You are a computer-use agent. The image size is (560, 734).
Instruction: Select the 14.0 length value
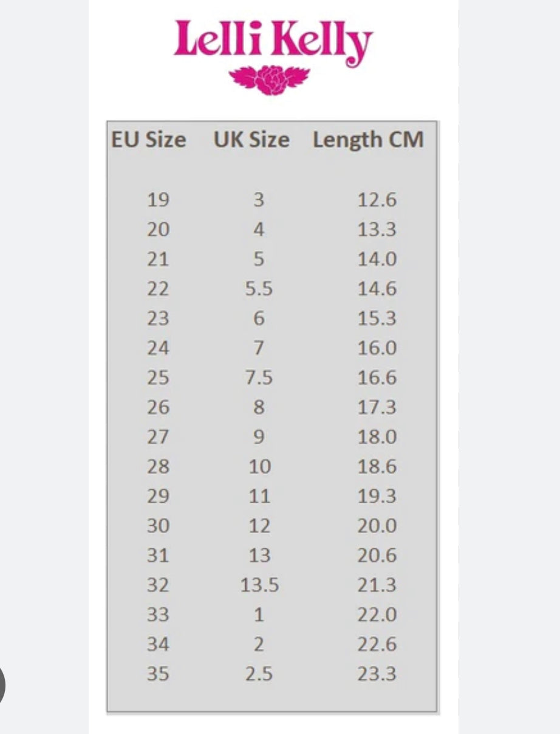(x=377, y=259)
